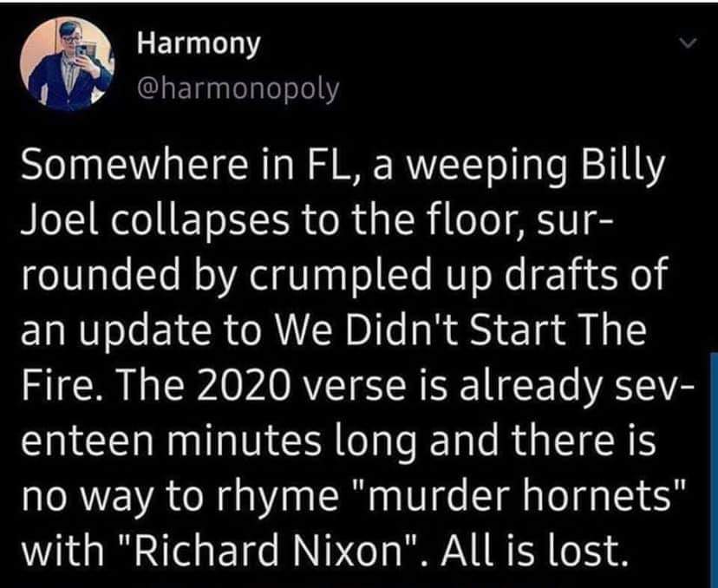The height and width of the screenshot is (588, 718).
Task: Open the tweet options chevron menu
Action: coord(687,43)
